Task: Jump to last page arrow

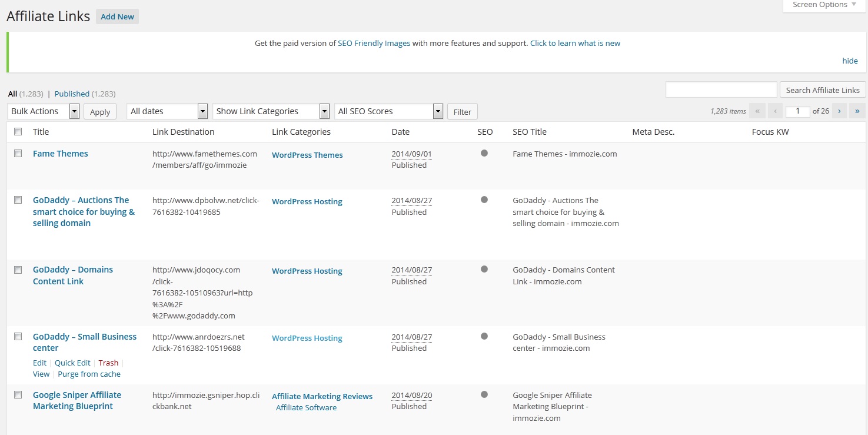Action: 857,111
